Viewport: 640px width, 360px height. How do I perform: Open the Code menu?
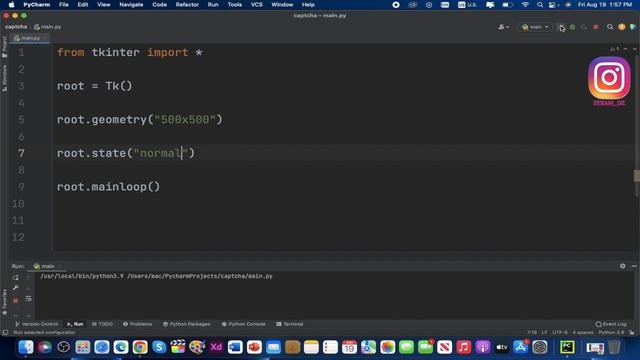click(159, 4)
